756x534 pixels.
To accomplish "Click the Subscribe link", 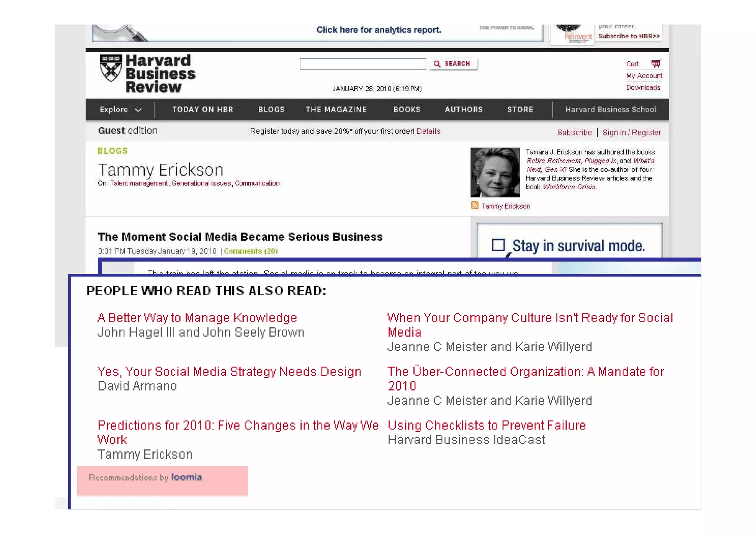I will [x=574, y=132].
